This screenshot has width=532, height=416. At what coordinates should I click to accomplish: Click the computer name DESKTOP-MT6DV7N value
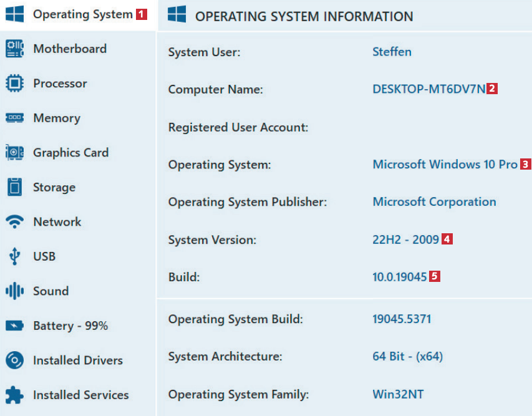tap(428, 89)
